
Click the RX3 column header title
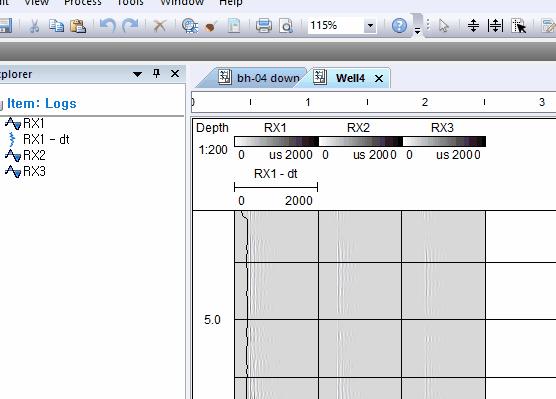[442, 128]
